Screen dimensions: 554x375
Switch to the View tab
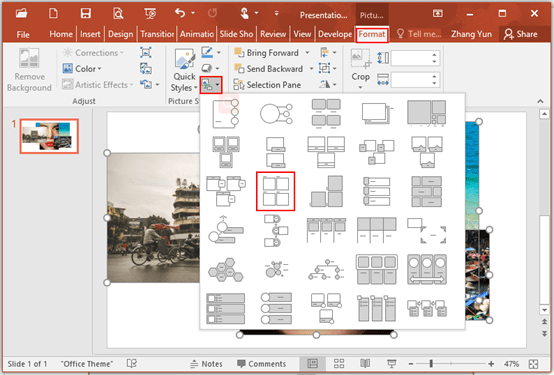click(x=302, y=34)
